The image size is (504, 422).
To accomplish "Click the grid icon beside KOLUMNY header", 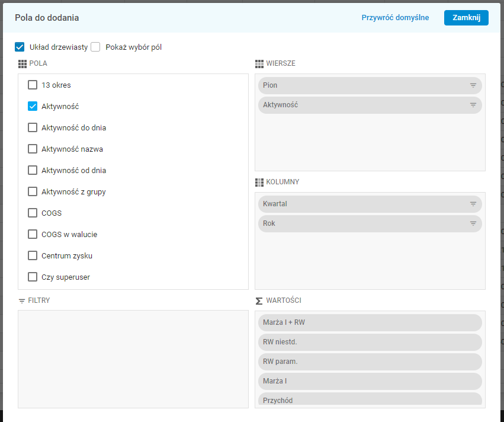I will pos(259,182).
